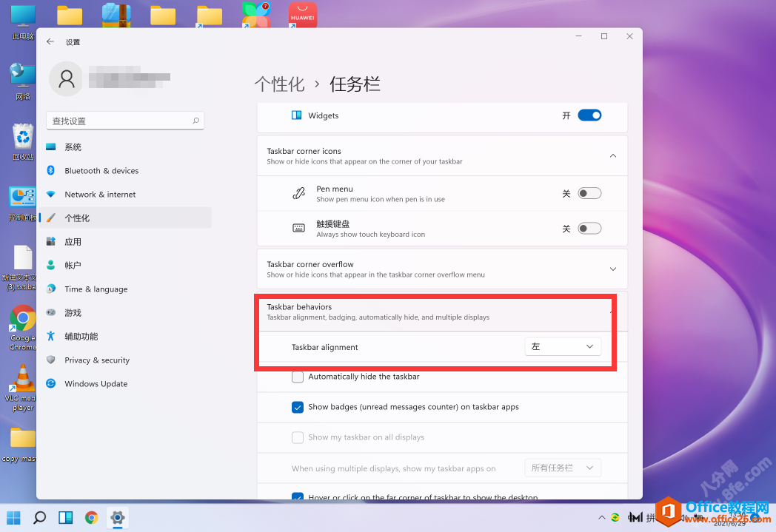Click the Privacy shield icon in sidebar
Screen dimensions: 776x532
click(50, 360)
